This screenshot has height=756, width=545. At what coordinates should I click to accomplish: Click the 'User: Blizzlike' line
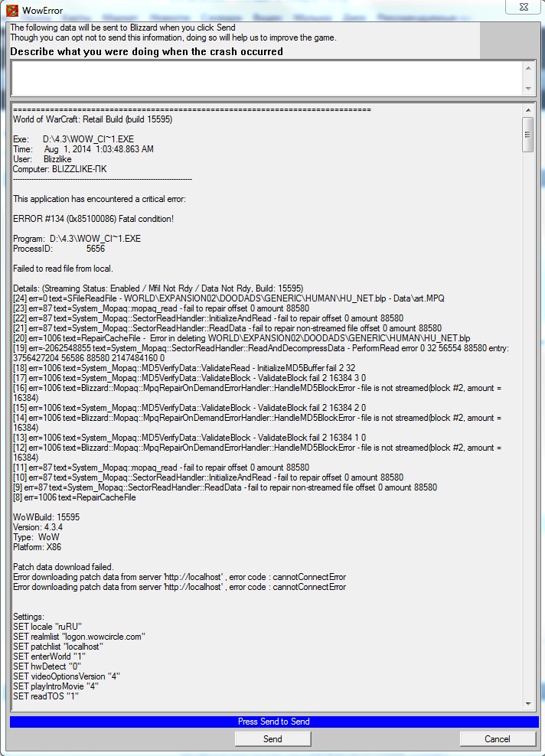(42, 159)
